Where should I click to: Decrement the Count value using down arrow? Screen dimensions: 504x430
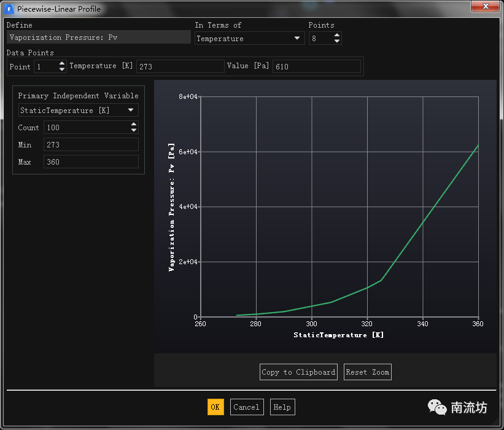(x=134, y=130)
